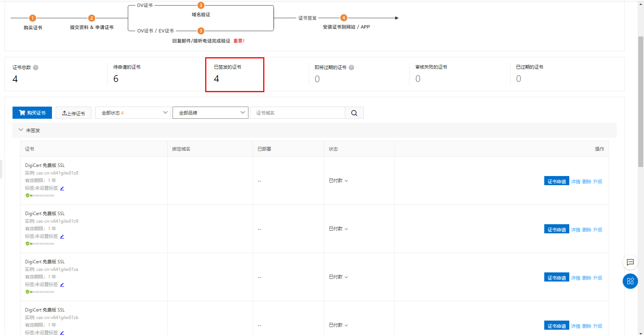Open 详情 for instance cas-cn-v641gilw01z8

click(x=576, y=182)
